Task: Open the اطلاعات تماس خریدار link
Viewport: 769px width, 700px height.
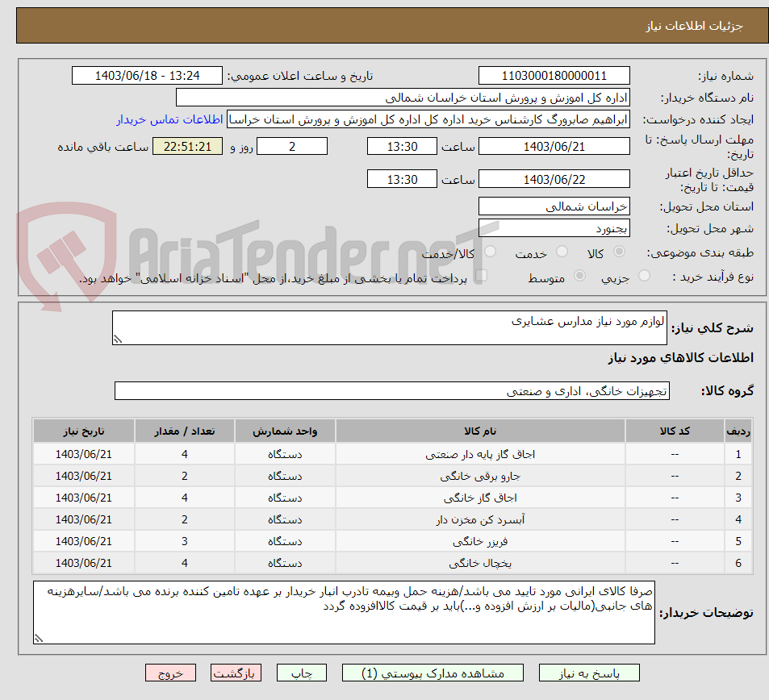Action: (x=169, y=119)
